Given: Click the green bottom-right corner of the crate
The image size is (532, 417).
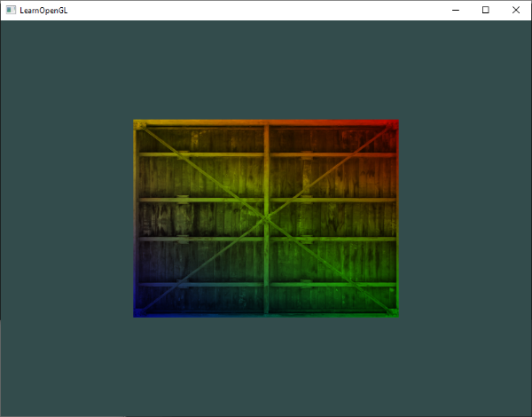Looking at the screenshot, I should (x=393, y=312).
